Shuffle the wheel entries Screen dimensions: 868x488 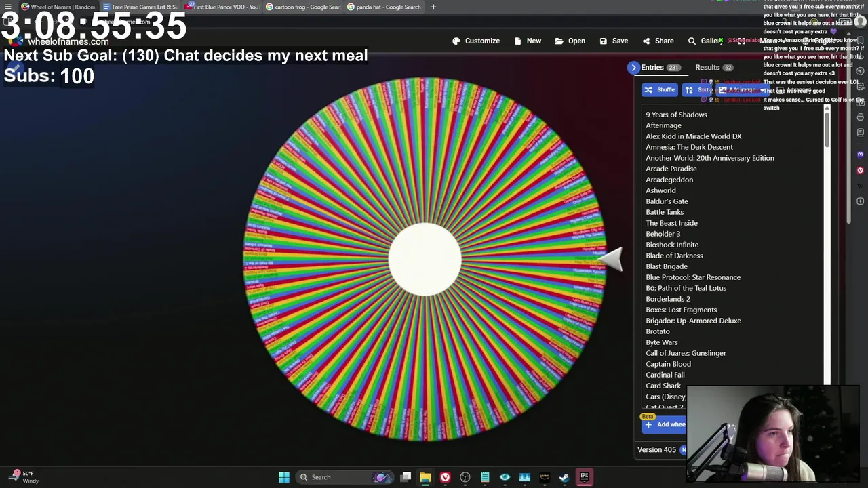coord(659,90)
